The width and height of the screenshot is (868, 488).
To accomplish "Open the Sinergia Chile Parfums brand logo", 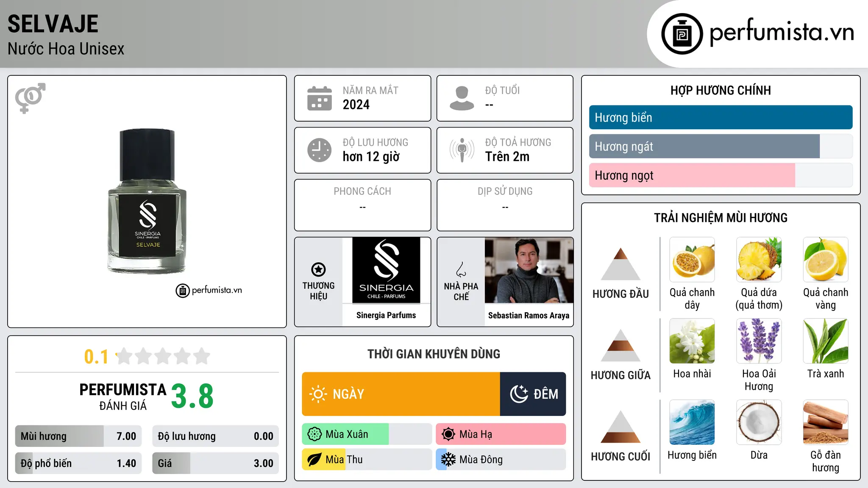I will click(x=386, y=270).
